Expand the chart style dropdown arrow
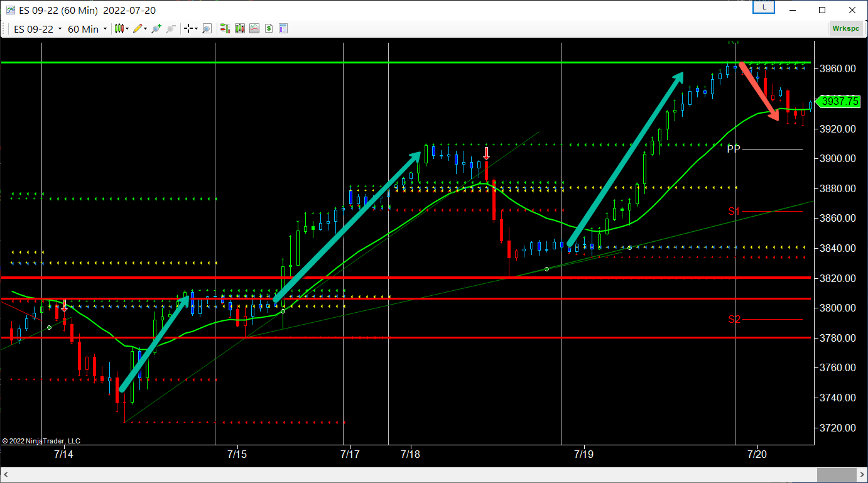This screenshot has width=868, height=483. pyautogui.click(x=127, y=29)
